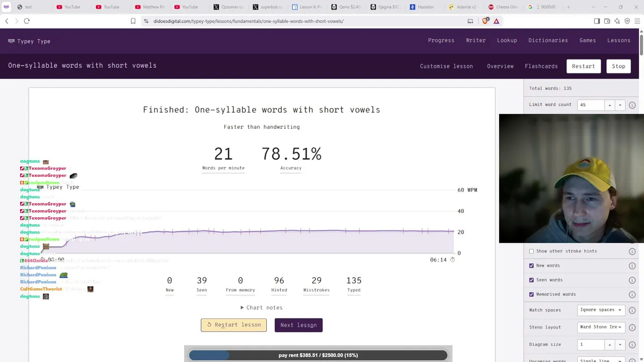
Task: View info for Seen words setting
Action: (632, 280)
